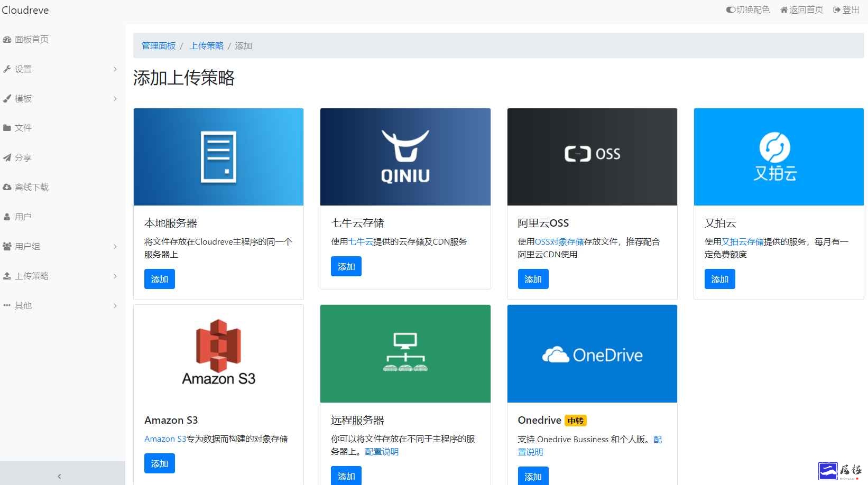Open the 七牛云 link in description
The width and height of the screenshot is (868, 485).
coord(361,241)
